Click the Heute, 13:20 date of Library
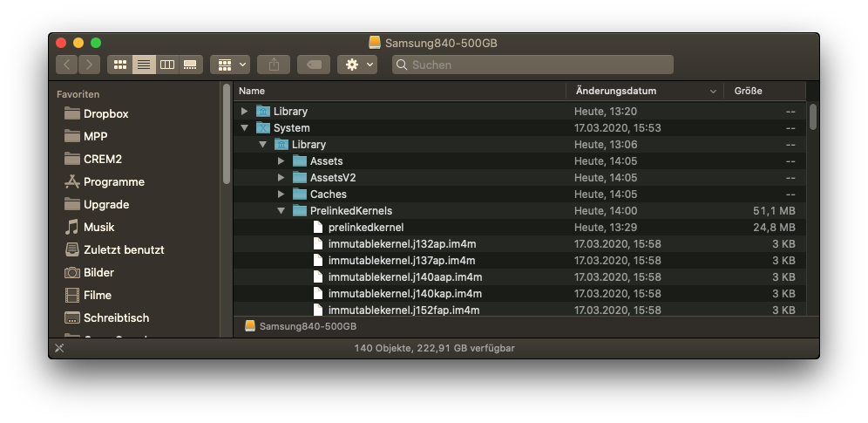Screen dimensions: 868x423 (606, 112)
